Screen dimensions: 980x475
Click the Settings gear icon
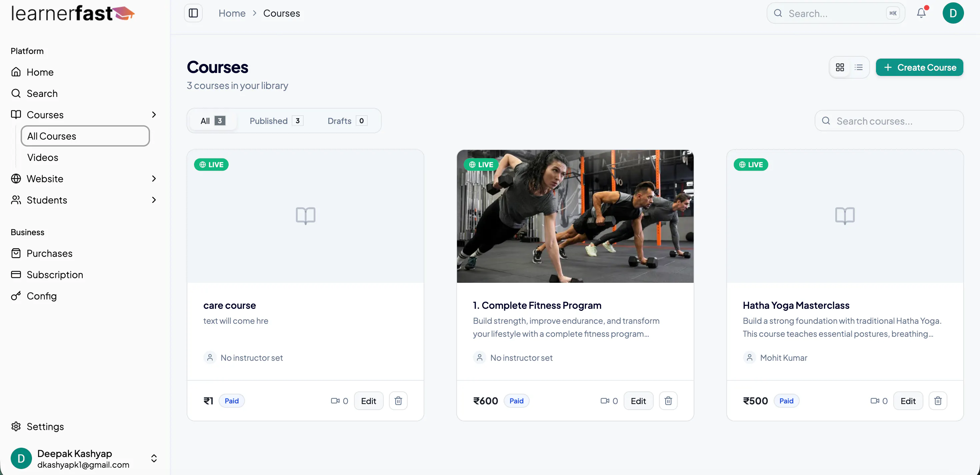click(x=16, y=426)
